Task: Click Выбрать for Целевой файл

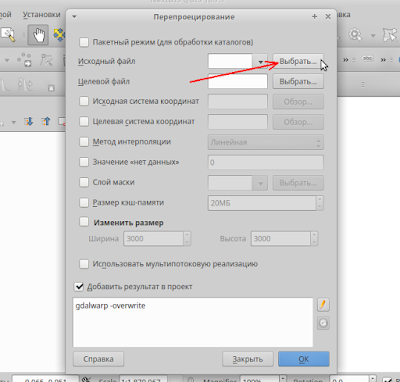Action: click(298, 81)
